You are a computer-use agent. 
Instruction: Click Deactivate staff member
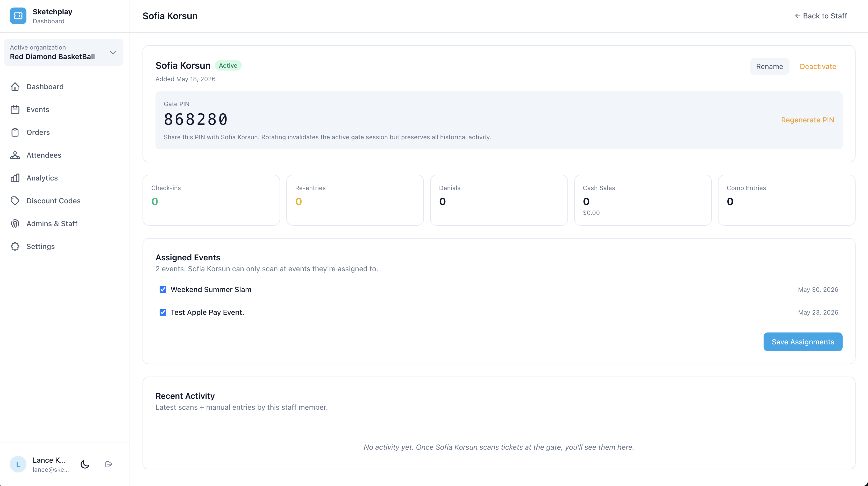(818, 66)
